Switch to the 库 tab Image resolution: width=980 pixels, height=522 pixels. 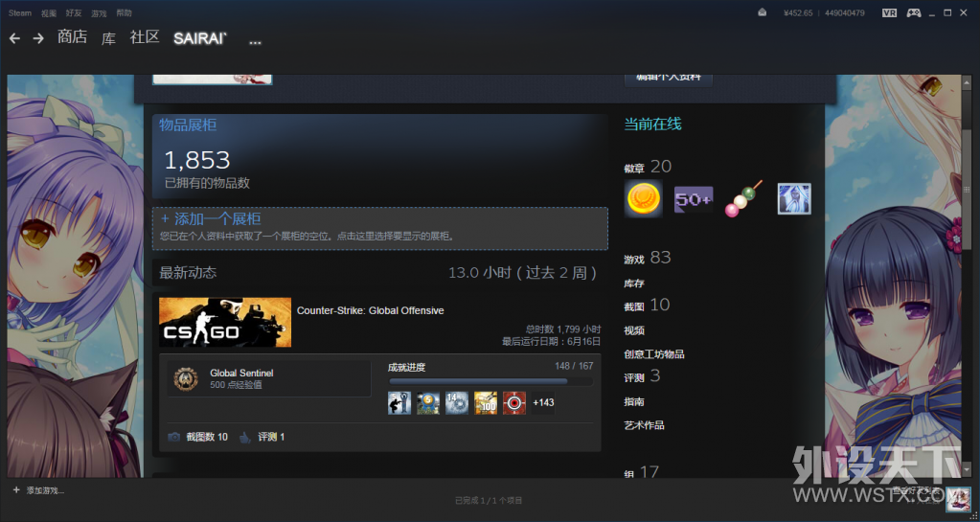[x=109, y=38]
